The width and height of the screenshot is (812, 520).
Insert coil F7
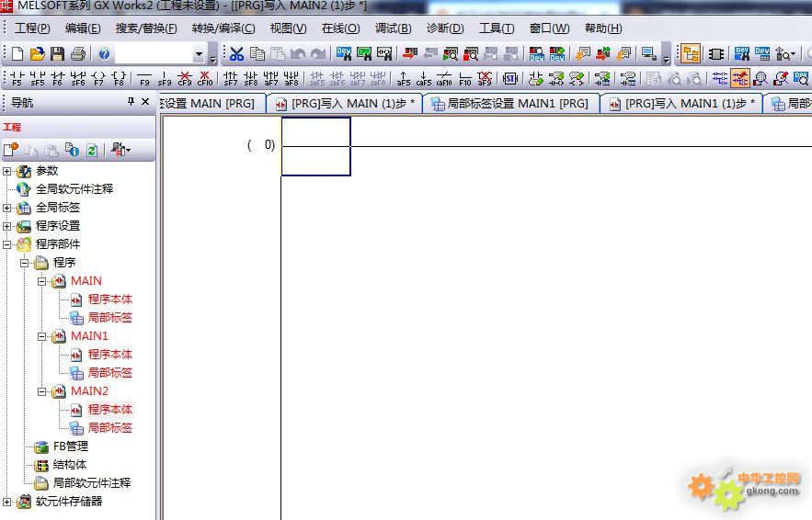pyautogui.click(x=98, y=78)
